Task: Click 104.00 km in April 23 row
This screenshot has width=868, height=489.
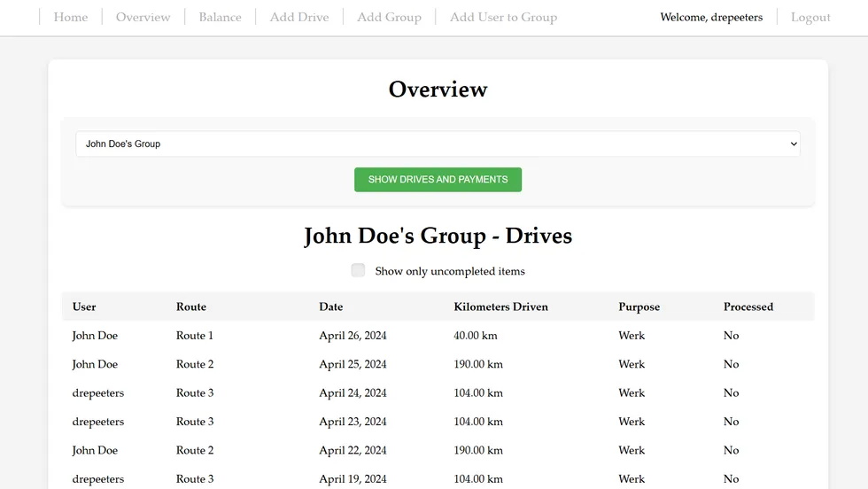Action: click(x=478, y=422)
